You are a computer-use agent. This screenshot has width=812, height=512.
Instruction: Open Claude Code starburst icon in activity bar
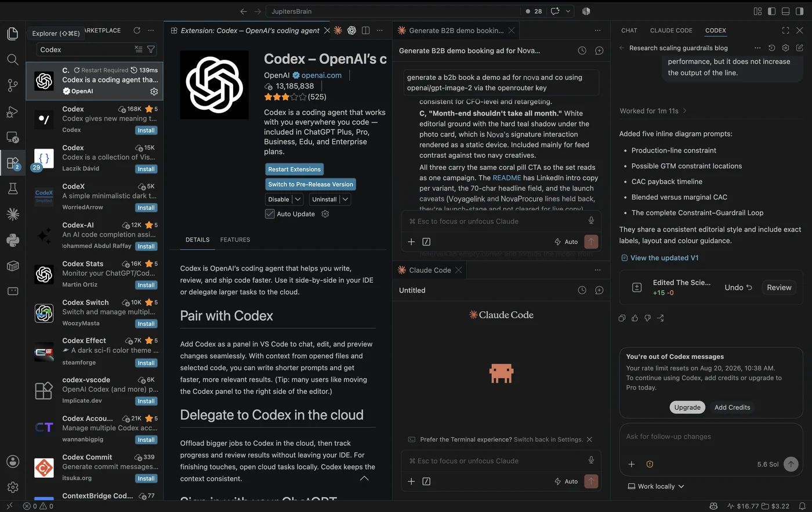coord(12,214)
